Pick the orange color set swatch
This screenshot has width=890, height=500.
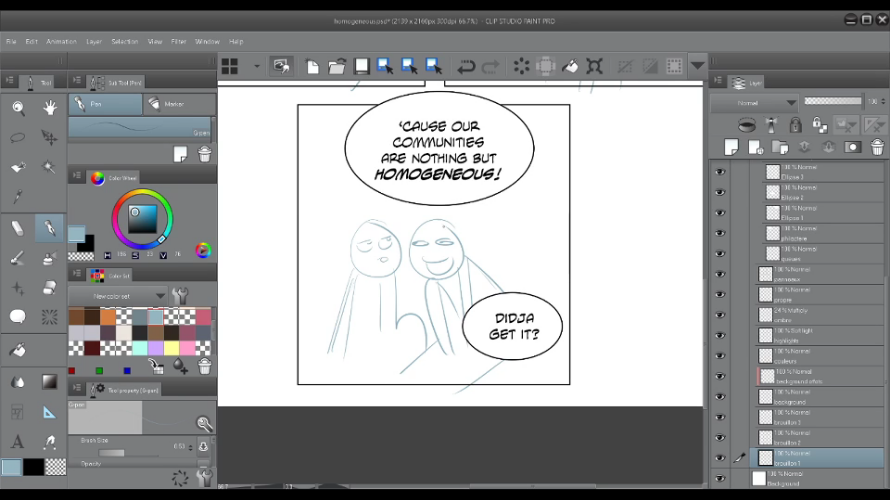click(x=108, y=317)
